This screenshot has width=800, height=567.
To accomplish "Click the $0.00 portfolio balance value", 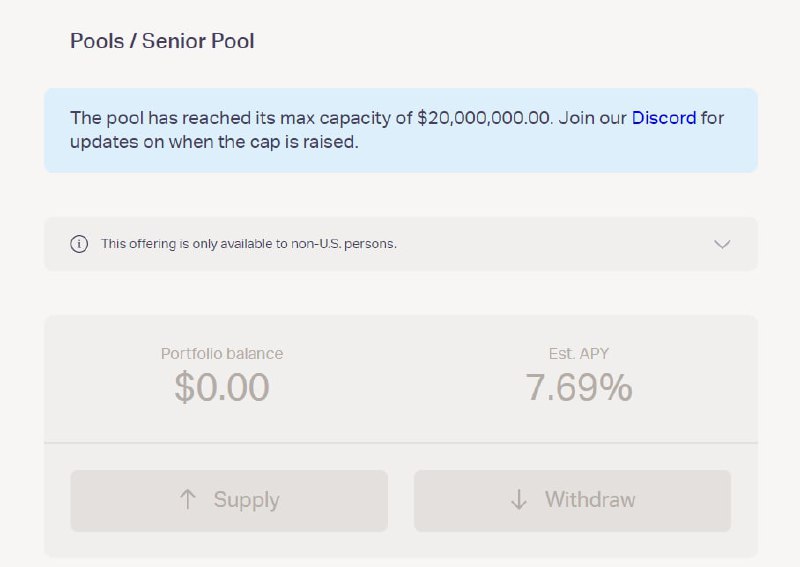I will pos(222,387).
